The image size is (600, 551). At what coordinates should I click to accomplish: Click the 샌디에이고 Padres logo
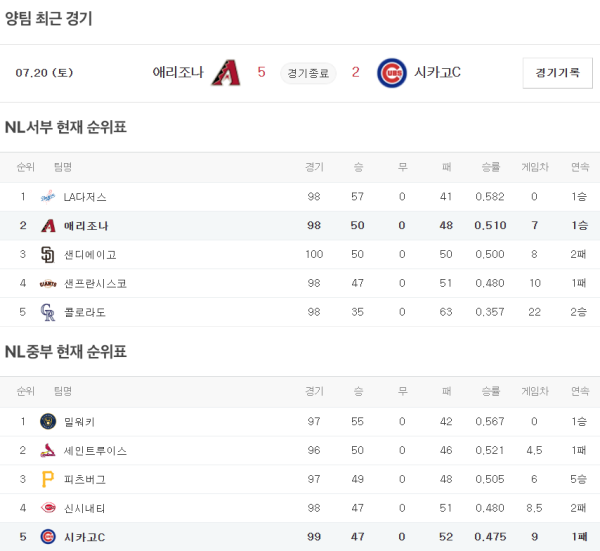pos(47,254)
